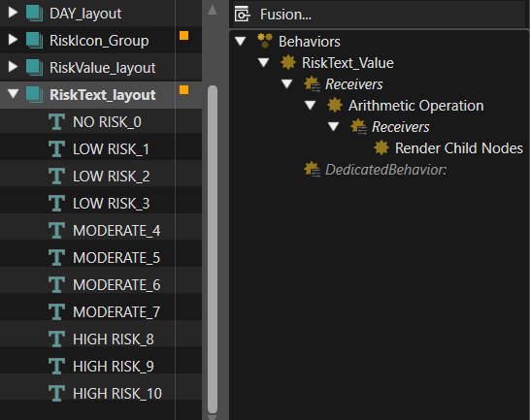Click the RiskText_layout layer icon

(35, 95)
